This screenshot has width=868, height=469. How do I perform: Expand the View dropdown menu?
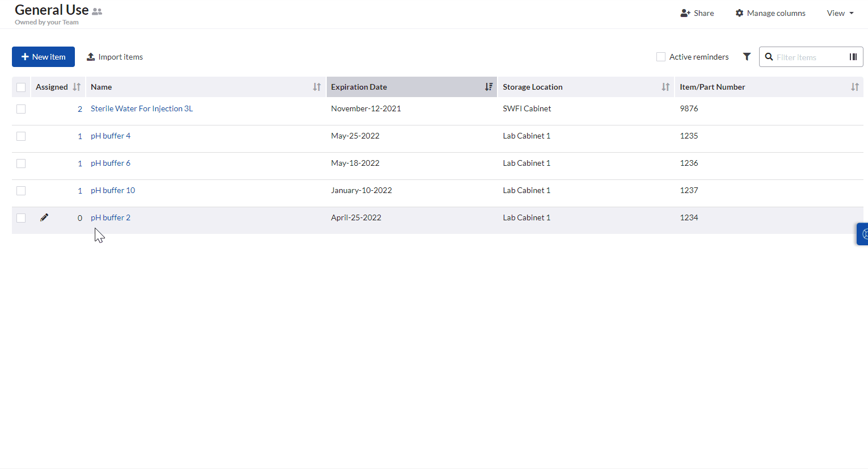840,13
